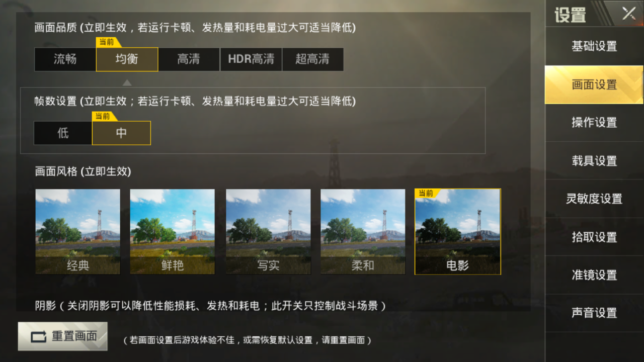Open the 声音设置 tab
This screenshot has width=644, height=362.
tap(594, 313)
